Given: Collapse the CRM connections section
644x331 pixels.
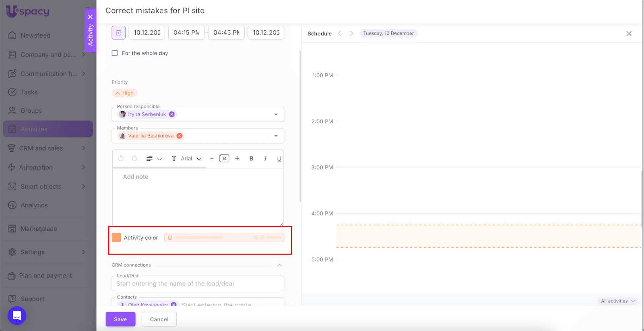Looking at the screenshot, I should tap(279, 265).
